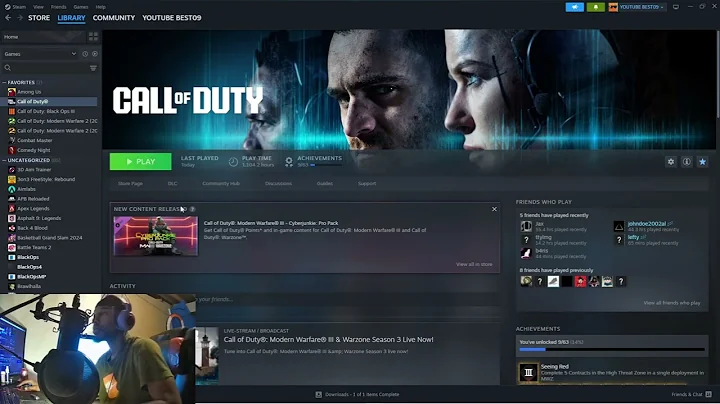Open the green notifications bell

pos(596,7)
